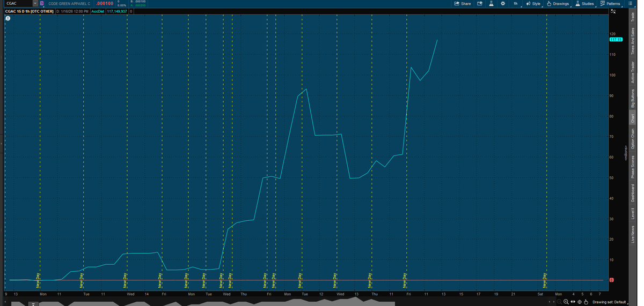
Task: Click the last price .000100
Action: [105, 4]
